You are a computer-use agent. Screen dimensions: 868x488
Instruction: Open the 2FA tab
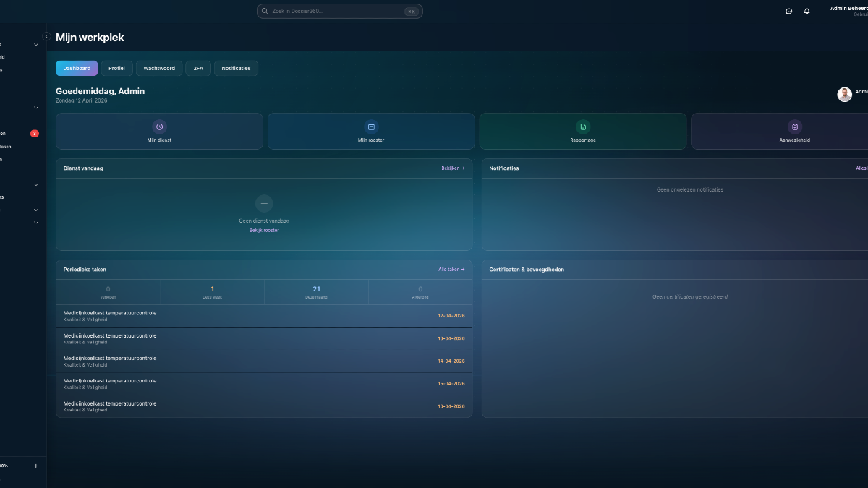point(198,69)
